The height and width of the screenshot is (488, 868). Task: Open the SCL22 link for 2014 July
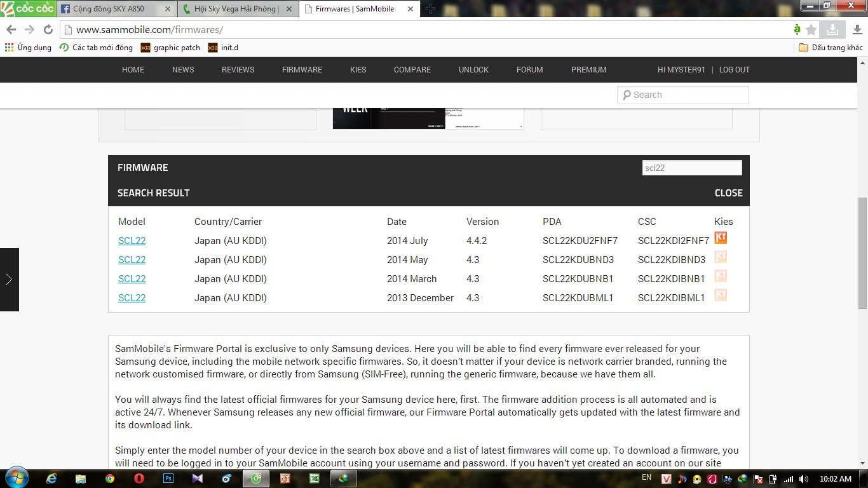132,241
